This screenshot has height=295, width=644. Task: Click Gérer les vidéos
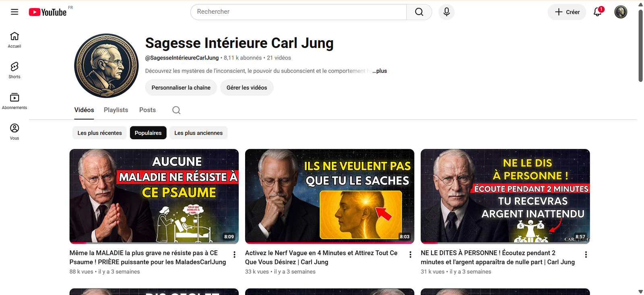tap(247, 88)
